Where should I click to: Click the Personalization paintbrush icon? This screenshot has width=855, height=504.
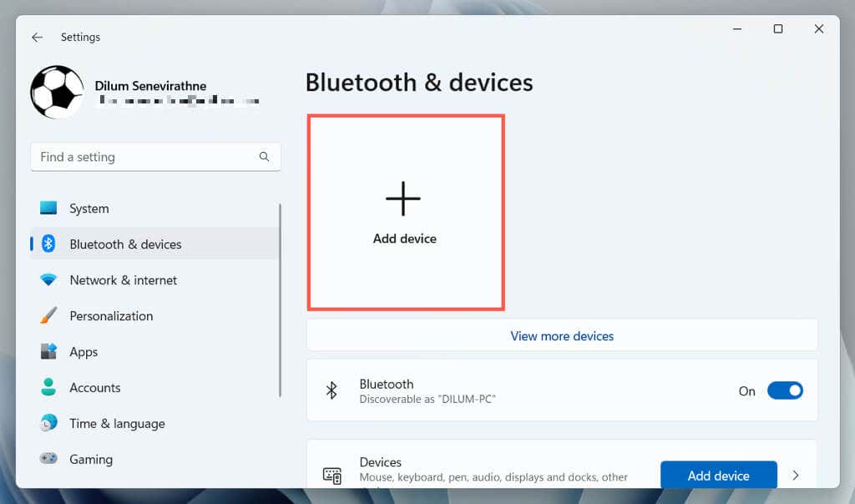coord(50,315)
